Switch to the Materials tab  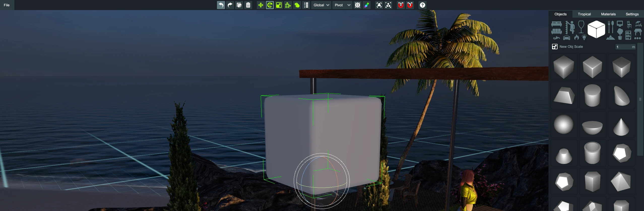pyautogui.click(x=608, y=14)
